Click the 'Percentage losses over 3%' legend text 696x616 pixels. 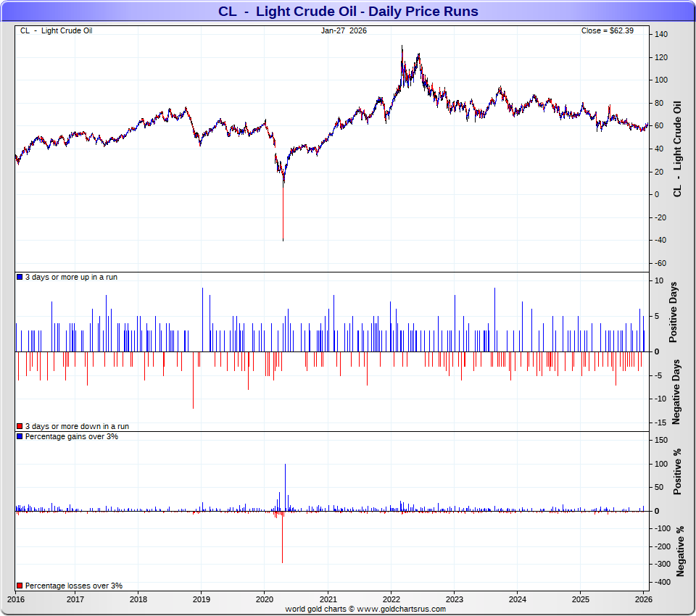tap(74, 586)
